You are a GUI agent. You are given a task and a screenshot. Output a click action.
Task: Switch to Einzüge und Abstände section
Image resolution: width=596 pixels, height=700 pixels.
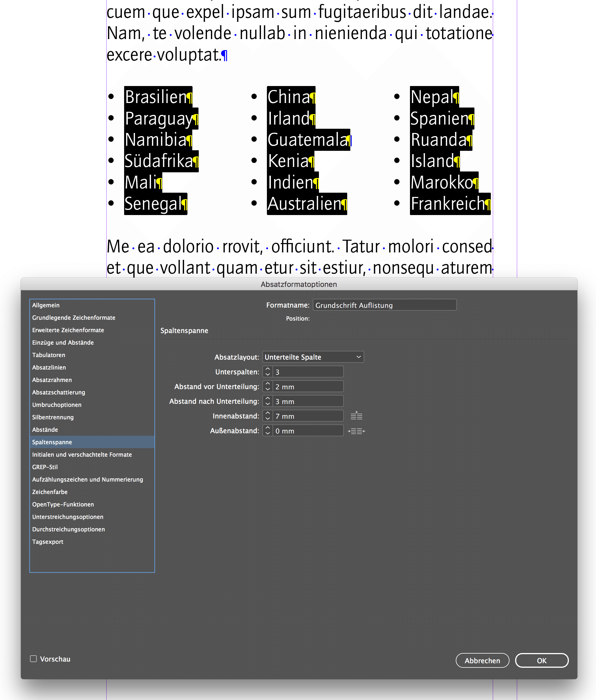63,342
